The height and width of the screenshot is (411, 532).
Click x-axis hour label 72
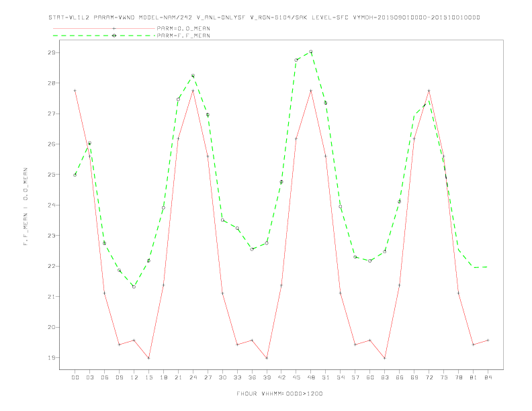pos(429,377)
